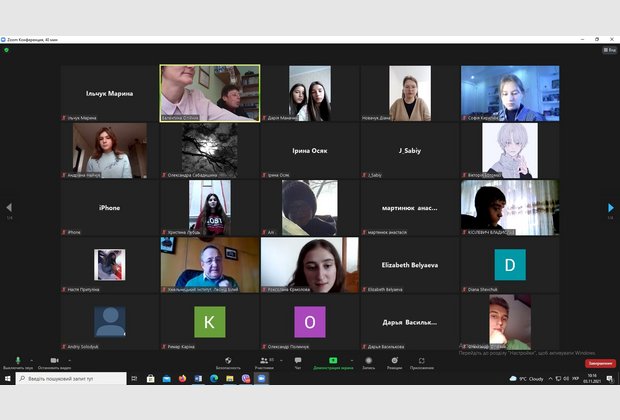Click the teal D avatar tile

(x=510, y=265)
